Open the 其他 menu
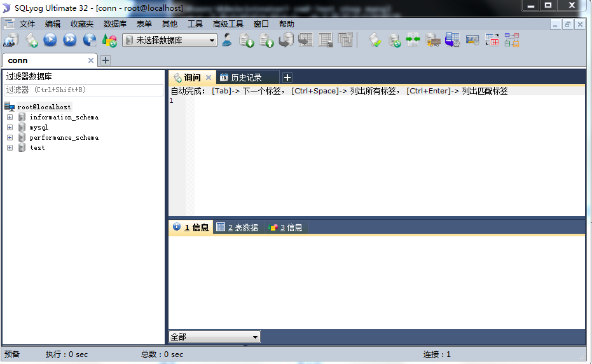592x364 pixels. coord(170,24)
